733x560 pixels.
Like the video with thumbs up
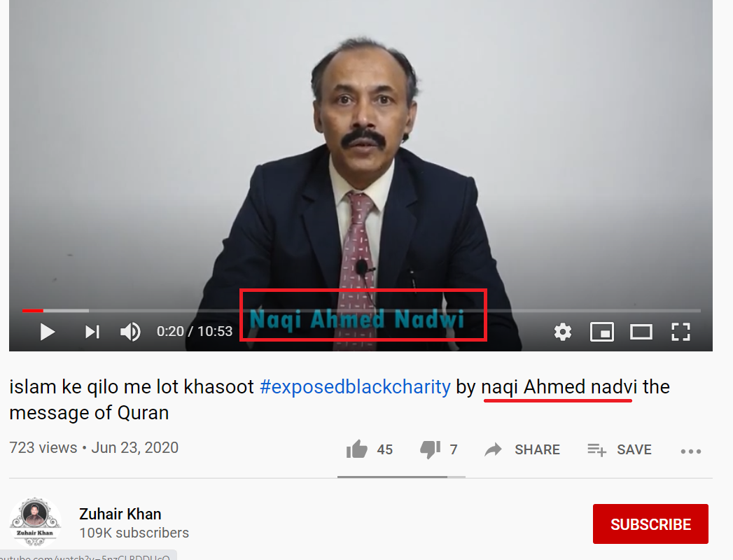click(x=357, y=449)
